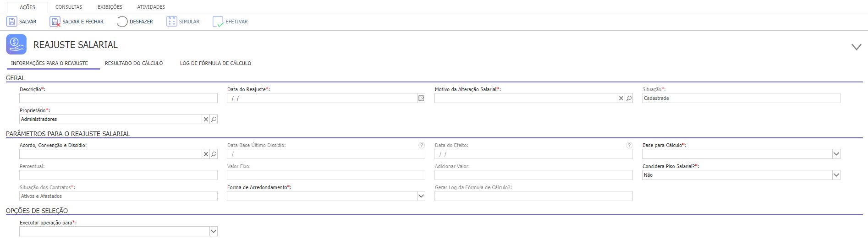The width and height of the screenshot is (868, 251).
Task: Open Considera Piso Salarial dropdown
Action: 836,175
